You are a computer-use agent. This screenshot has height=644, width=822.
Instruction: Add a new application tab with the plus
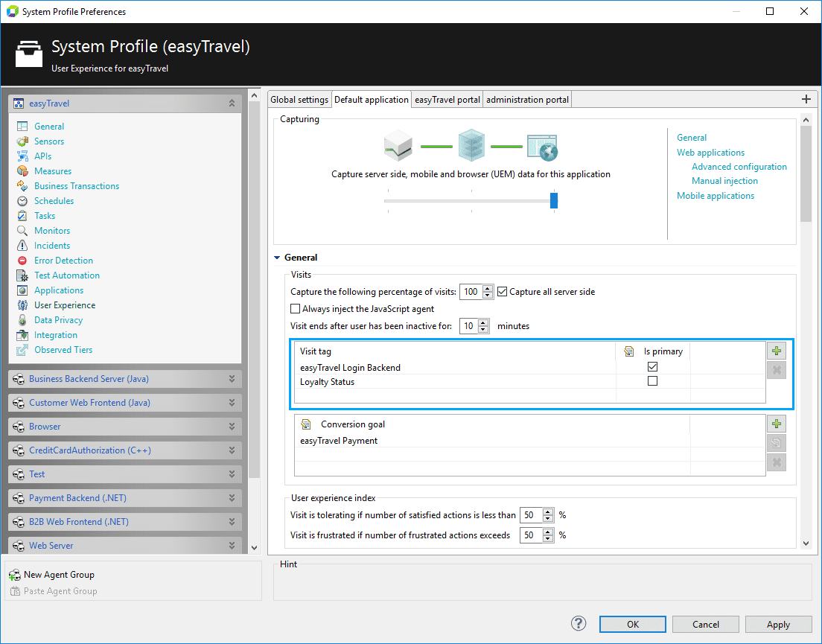(x=806, y=99)
